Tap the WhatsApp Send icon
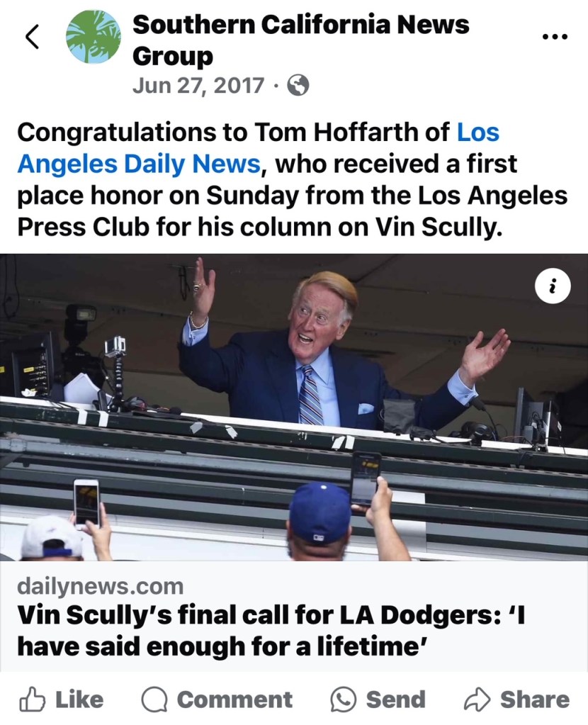The height and width of the screenshot is (725, 588). (343, 700)
